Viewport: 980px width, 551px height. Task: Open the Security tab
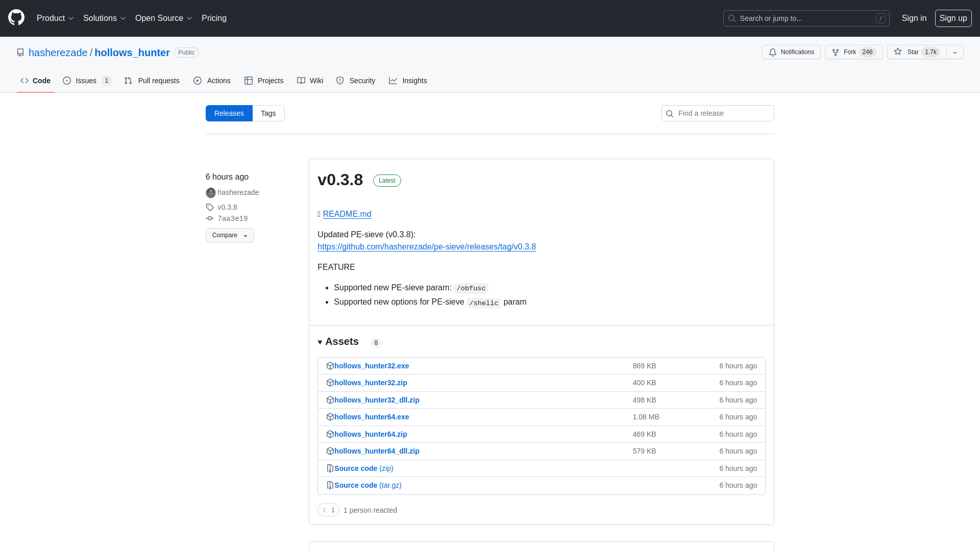point(356,81)
